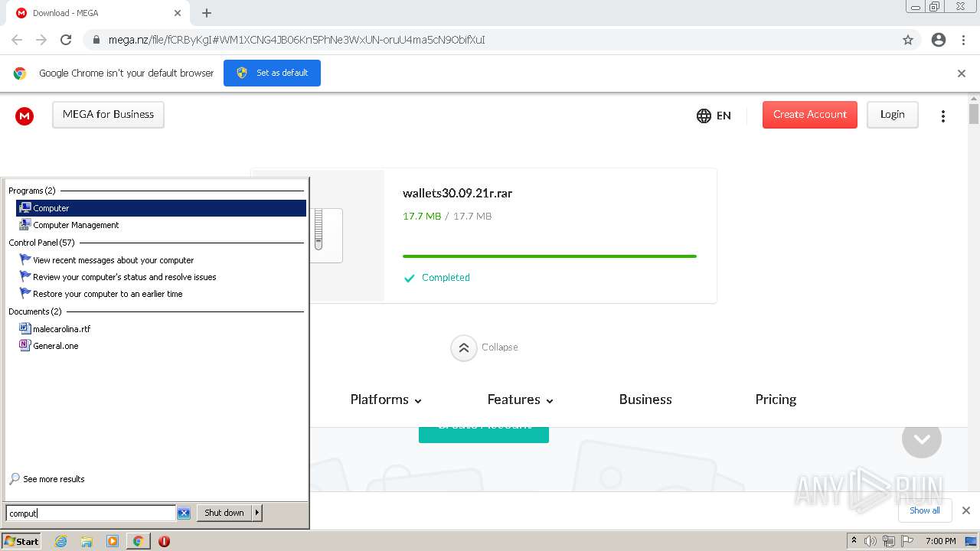
Task: Go forward in browser history
Action: [x=41, y=40]
